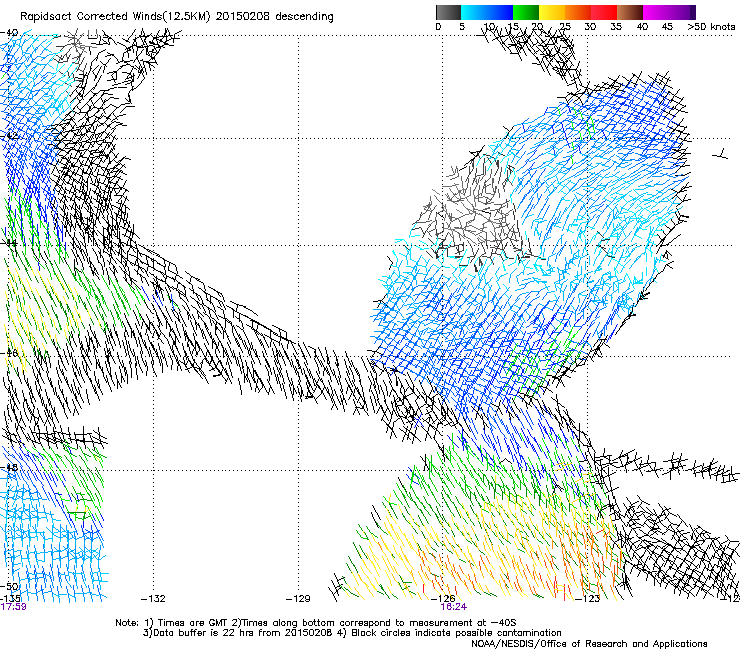This screenshot has width=740, height=650.
Task: Click the red 30–35 knot legend swatch
Action: [x=604, y=12]
